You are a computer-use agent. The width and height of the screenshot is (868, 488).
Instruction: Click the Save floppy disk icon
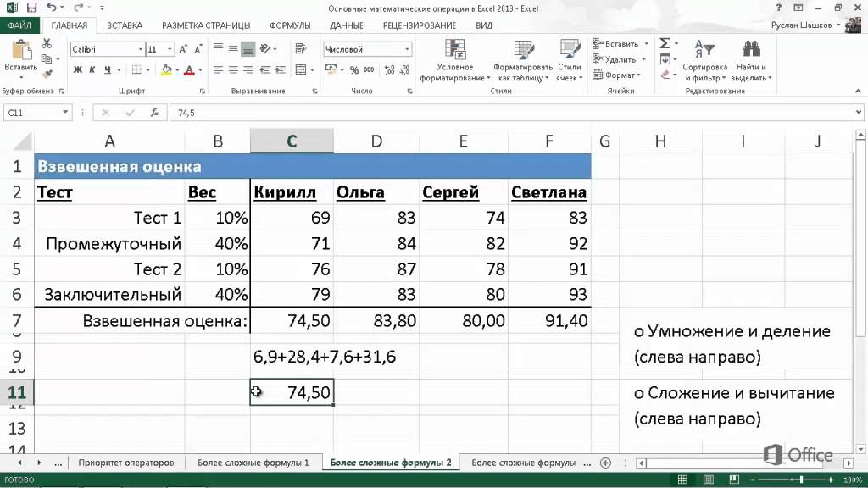coord(31,8)
